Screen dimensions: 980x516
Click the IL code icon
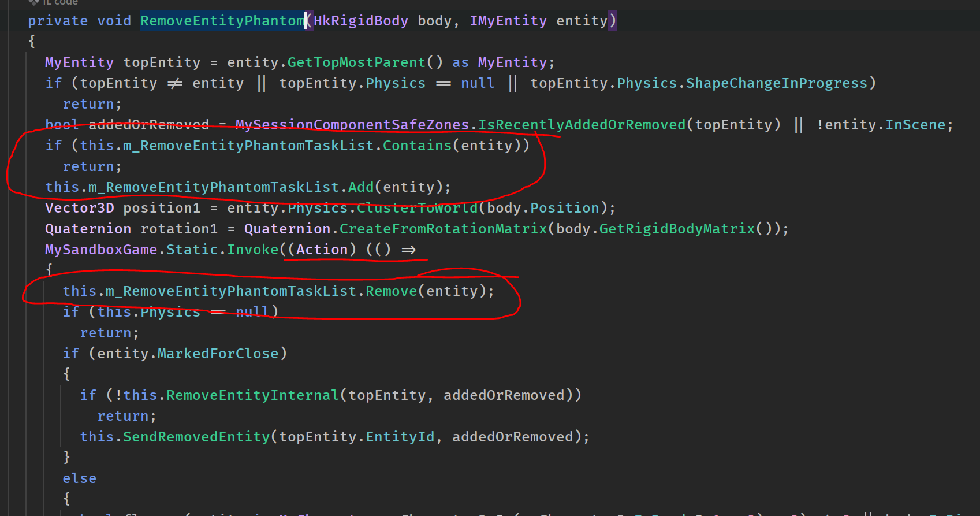coord(33,2)
